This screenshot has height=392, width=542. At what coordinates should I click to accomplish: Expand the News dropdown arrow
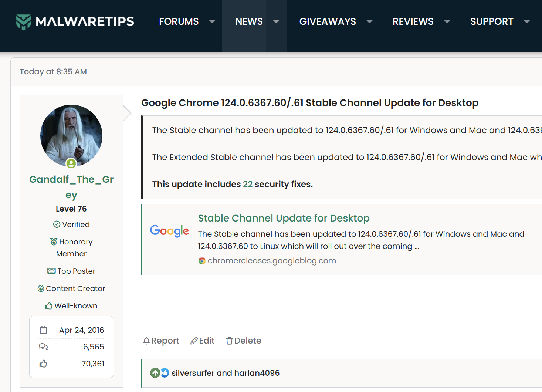coord(276,21)
